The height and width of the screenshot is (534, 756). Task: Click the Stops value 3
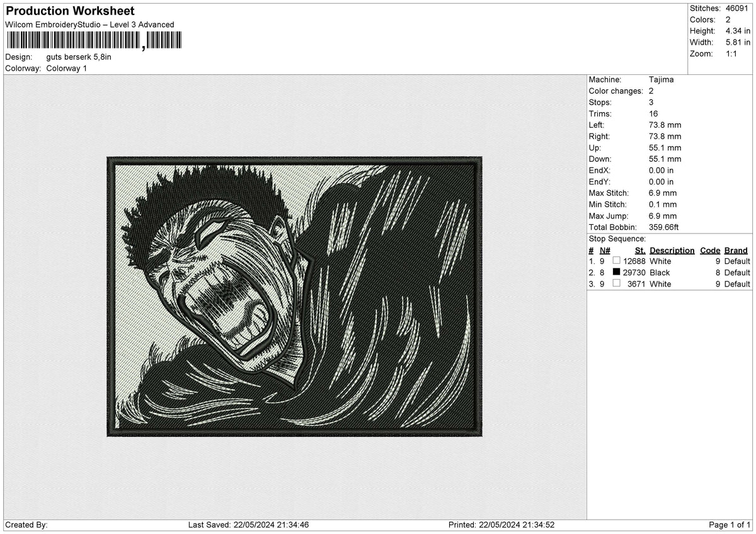[651, 102]
